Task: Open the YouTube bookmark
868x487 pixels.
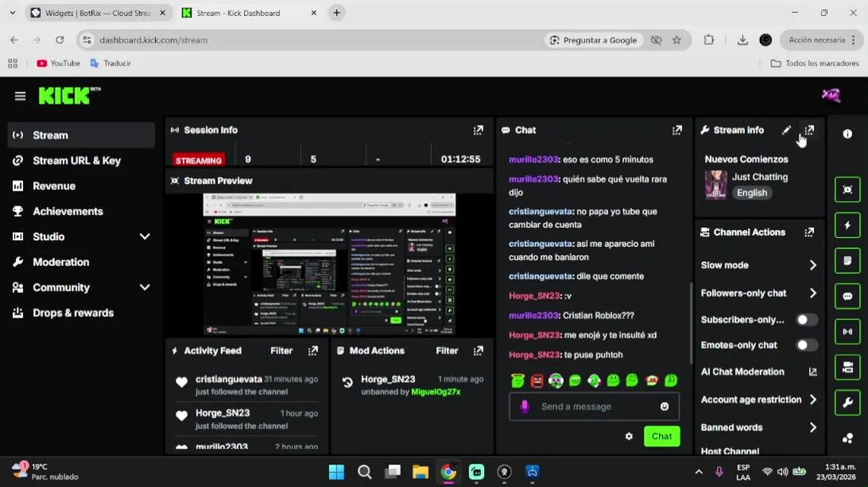Action: coord(58,63)
